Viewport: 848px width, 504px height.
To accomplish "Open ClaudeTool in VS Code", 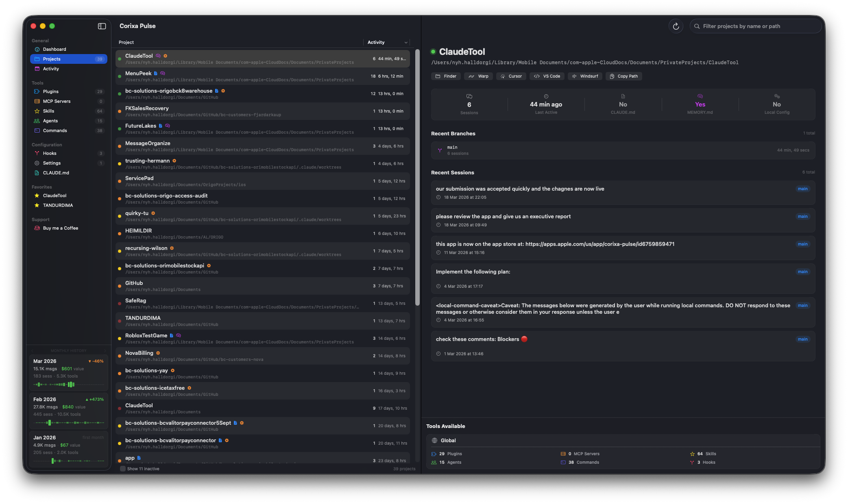I will pos(547,76).
